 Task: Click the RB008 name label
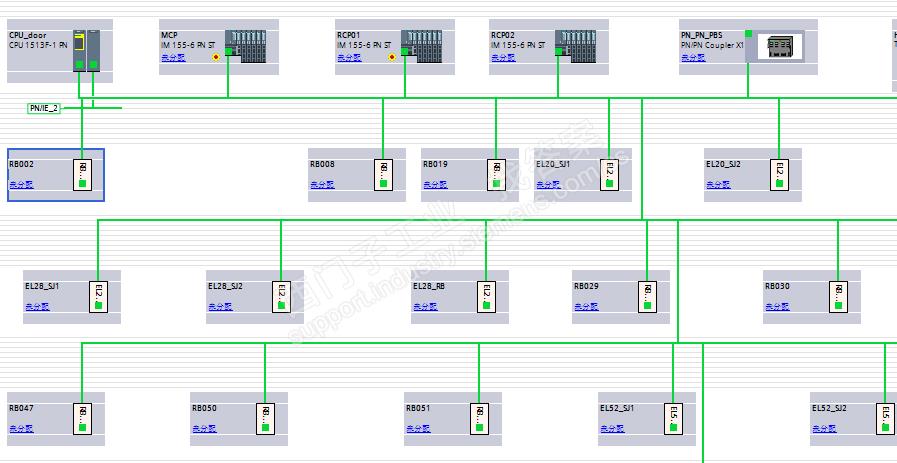coord(322,164)
